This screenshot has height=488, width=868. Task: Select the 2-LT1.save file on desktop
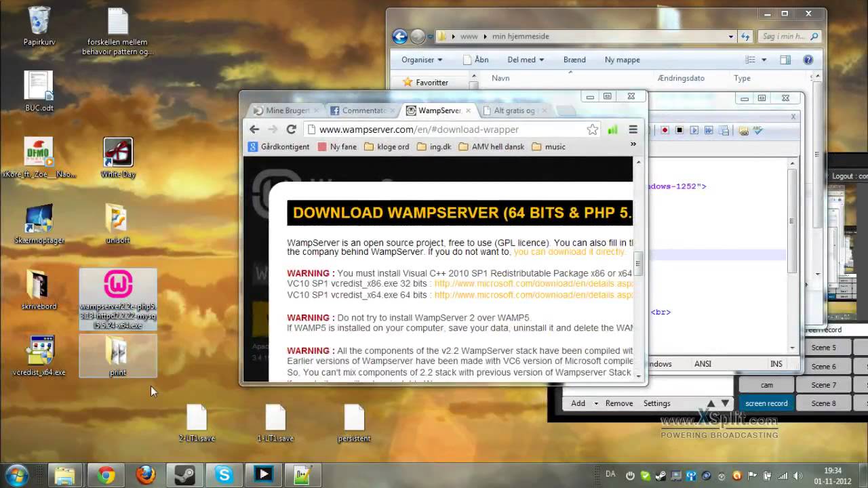pyautogui.click(x=197, y=423)
